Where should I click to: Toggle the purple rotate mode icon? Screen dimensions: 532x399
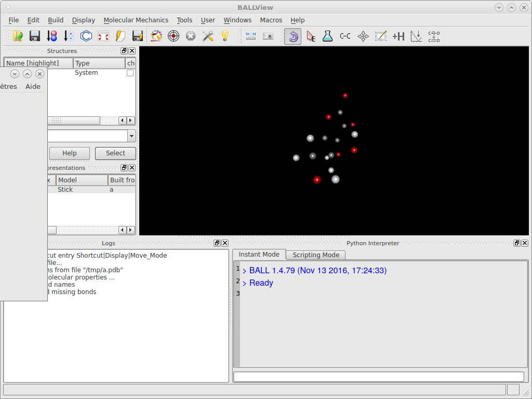pyautogui.click(x=293, y=36)
